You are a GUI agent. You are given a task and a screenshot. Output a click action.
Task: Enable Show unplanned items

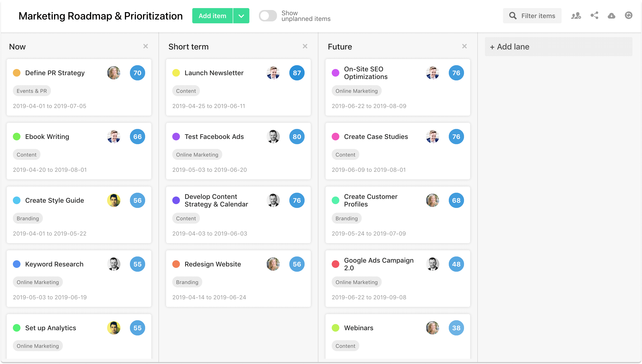(267, 15)
